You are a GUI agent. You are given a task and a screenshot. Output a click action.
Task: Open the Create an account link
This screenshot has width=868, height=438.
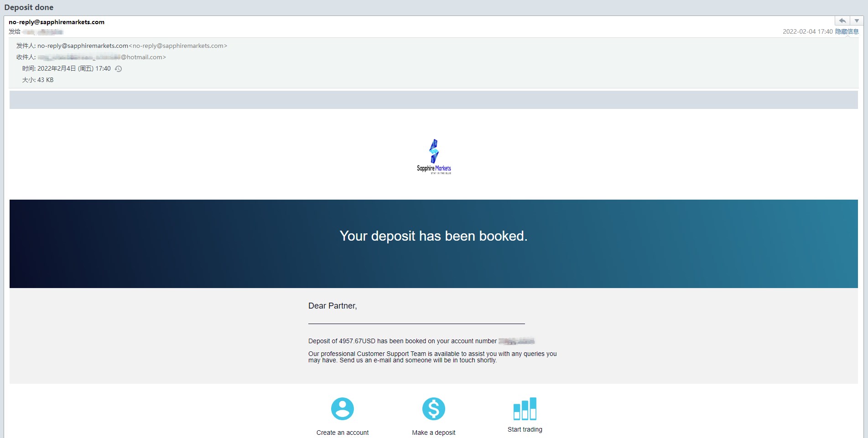click(x=343, y=433)
